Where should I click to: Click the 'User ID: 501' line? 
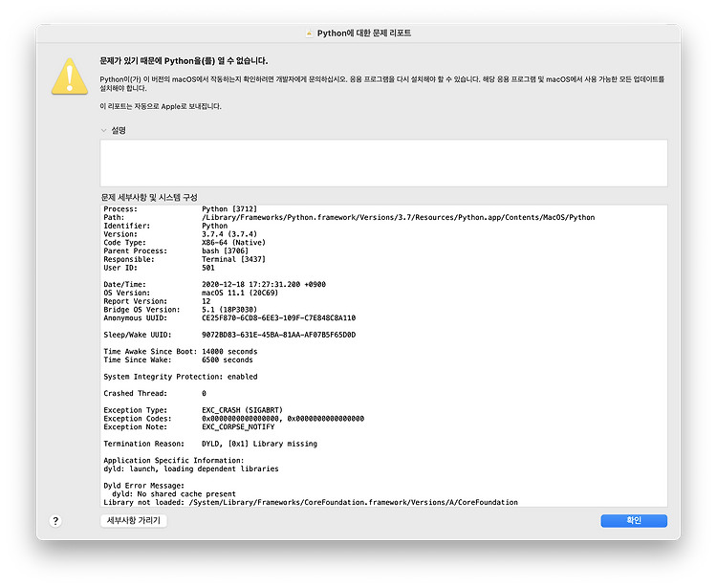[x=159, y=268]
